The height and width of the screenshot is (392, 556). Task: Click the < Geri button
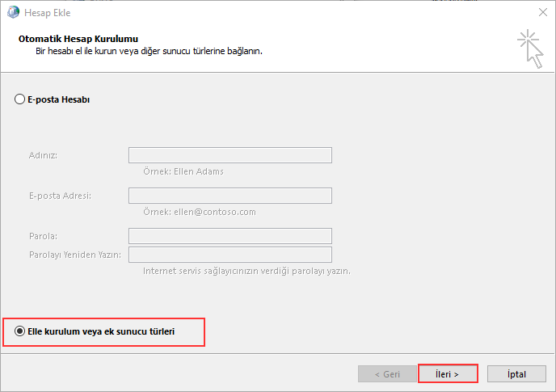coord(387,374)
